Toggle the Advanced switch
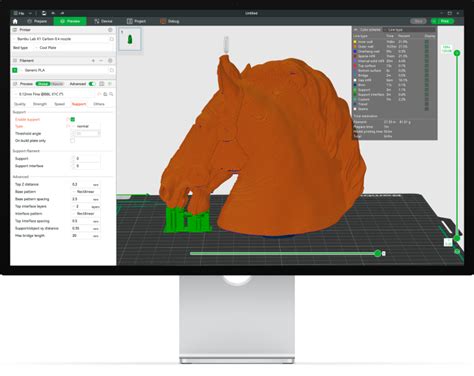474x376 pixels. coord(92,84)
